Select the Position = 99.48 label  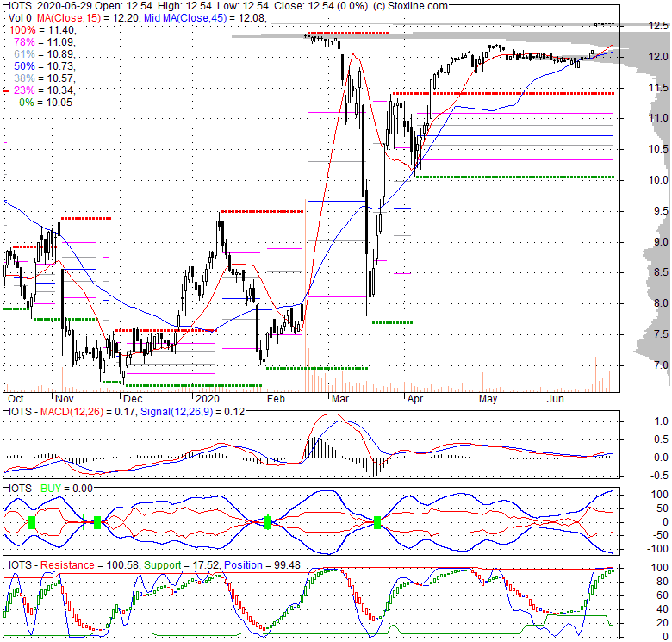262,564
